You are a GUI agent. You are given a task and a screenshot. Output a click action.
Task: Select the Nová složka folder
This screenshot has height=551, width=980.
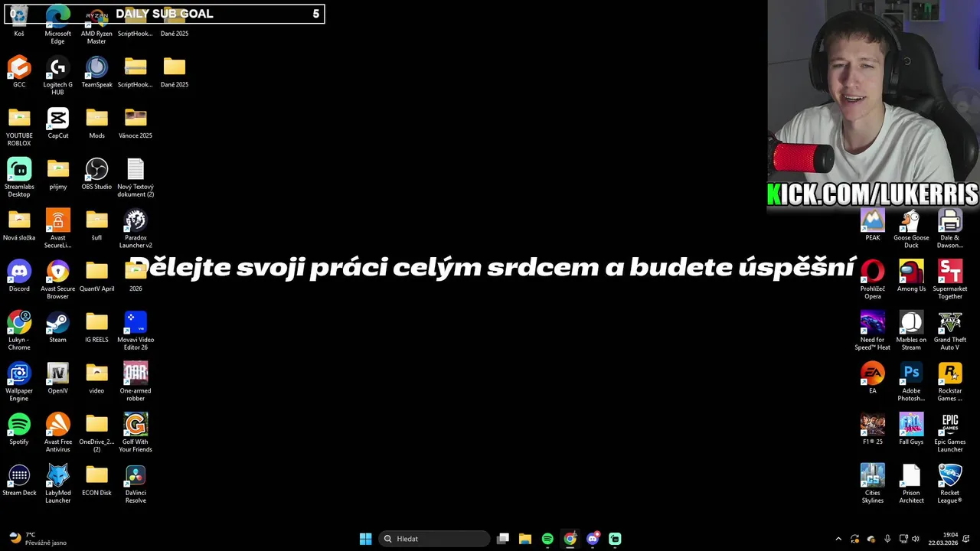(19, 225)
